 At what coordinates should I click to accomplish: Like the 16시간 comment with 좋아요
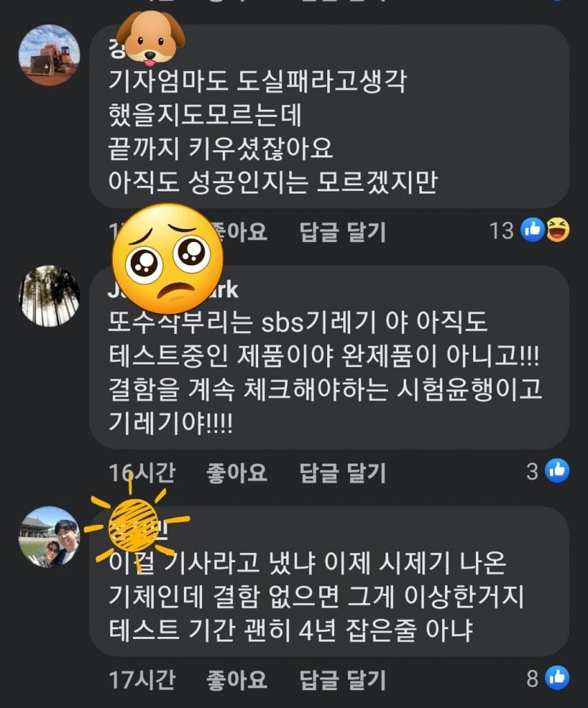point(237,472)
